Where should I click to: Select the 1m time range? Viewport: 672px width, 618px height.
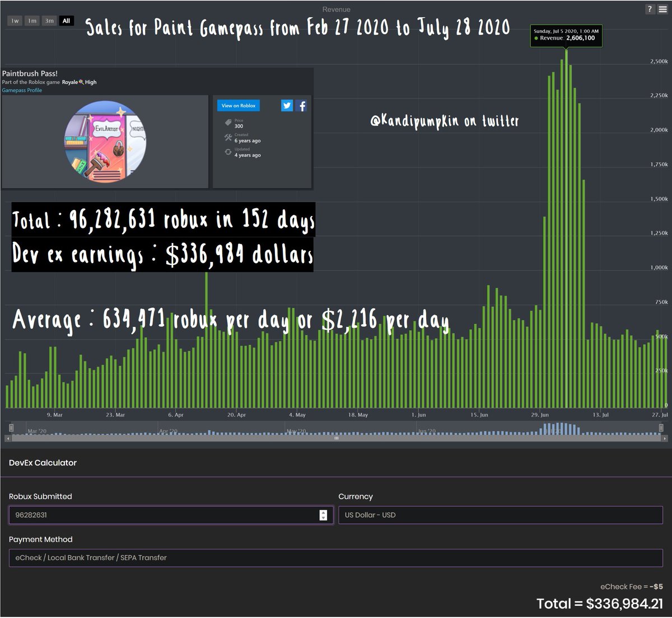pyautogui.click(x=32, y=21)
